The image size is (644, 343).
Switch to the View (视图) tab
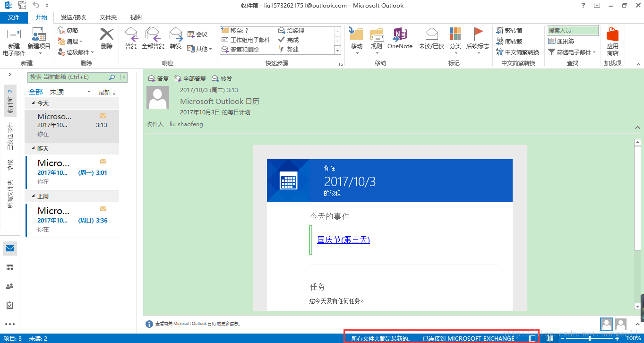click(x=136, y=17)
